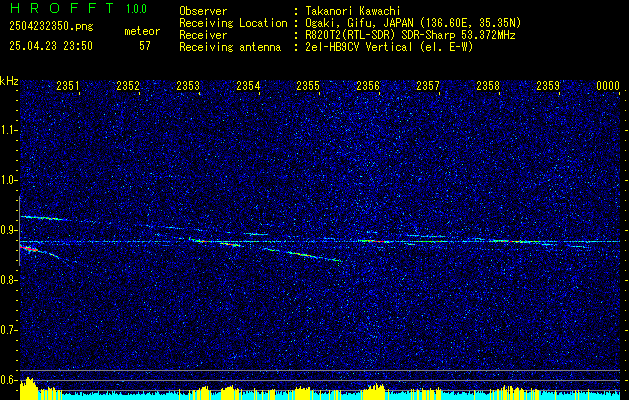Image resolution: width=629 pixels, height=400 pixels.
Task: Click the 1.0 kHz frequency axis label
Action: pyautogui.click(x=9, y=180)
